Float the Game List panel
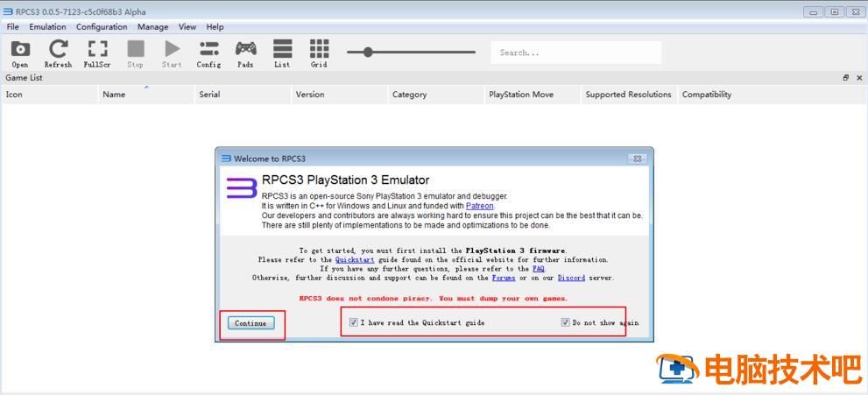 [x=846, y=78]
